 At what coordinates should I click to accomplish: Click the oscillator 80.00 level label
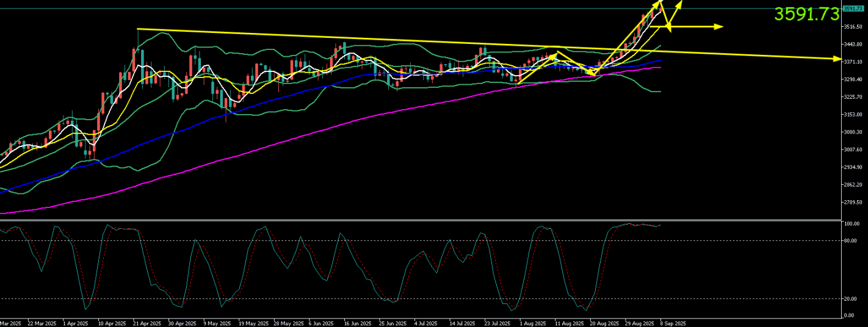850,240
